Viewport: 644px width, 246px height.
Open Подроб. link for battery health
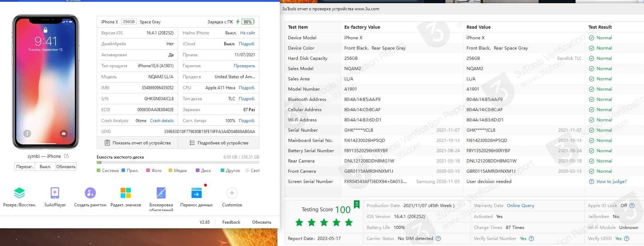point(247,121)
